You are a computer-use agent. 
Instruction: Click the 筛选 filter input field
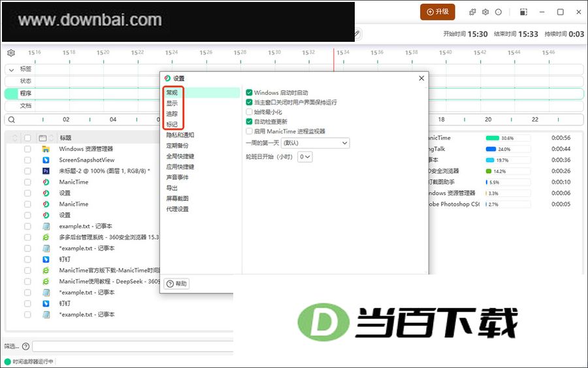(x=133, y=346)
